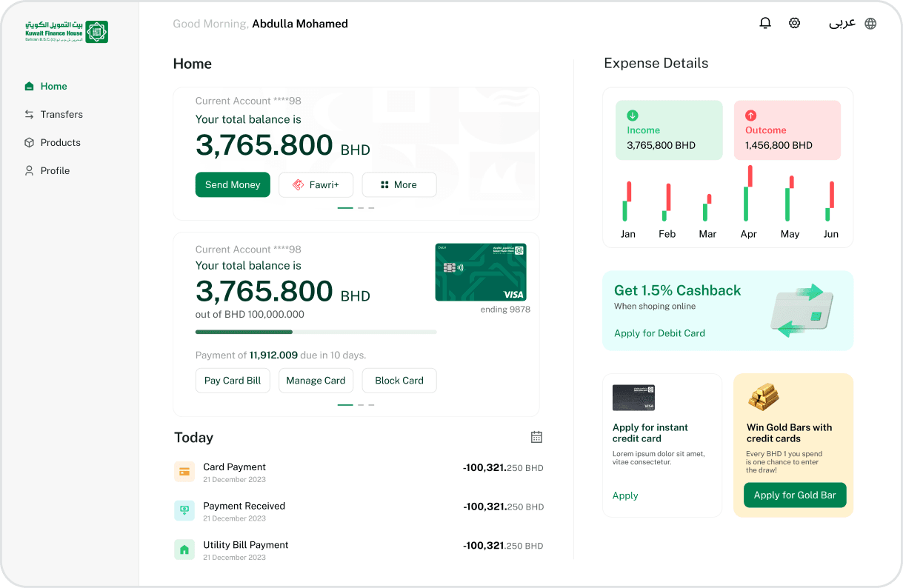
Task: Click the Outcome up-arrow icon
Action: [x=751, y=116]
